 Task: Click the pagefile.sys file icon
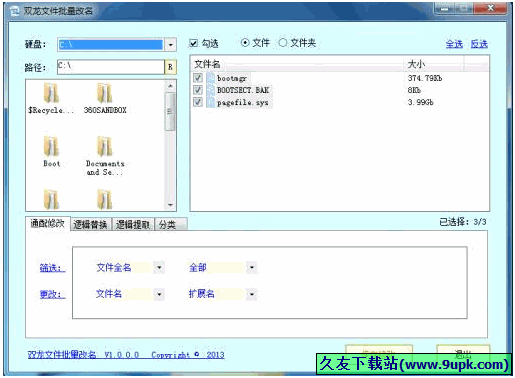coord(211,102)
